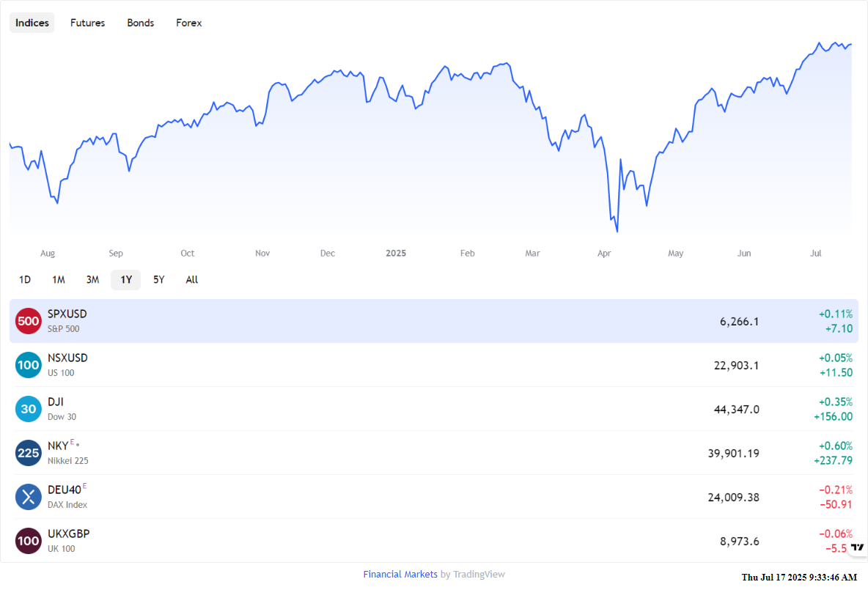Screen dimensions: 868x601
Task: Choose the 1M time range
Action: [x=59, y=279]
